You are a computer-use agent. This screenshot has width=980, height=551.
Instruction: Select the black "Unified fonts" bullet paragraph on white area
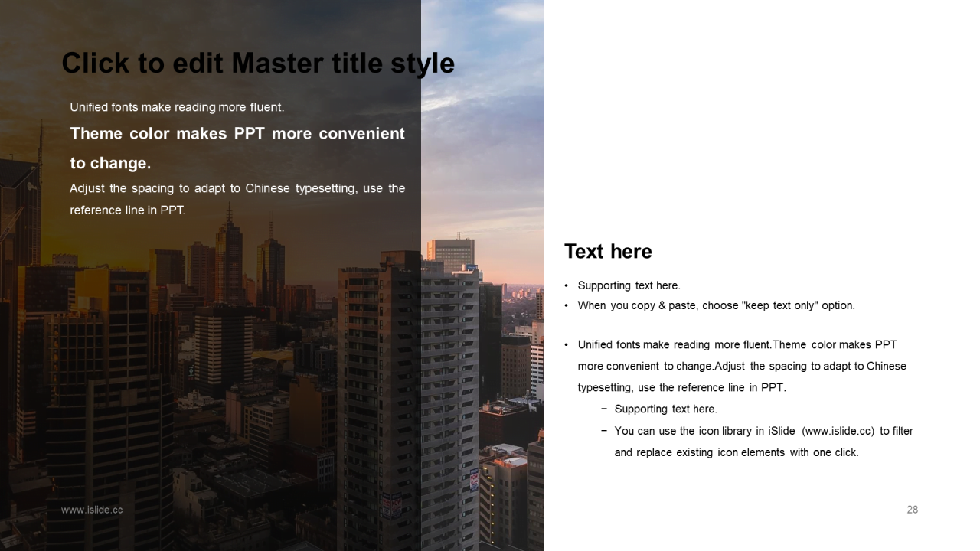coord(737,345)
